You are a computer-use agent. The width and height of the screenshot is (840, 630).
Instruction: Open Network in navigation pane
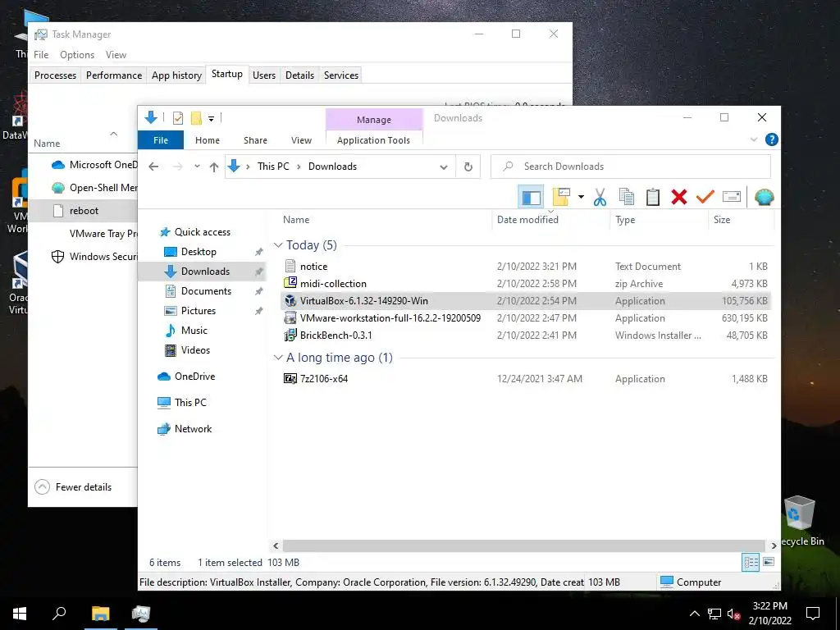(x=193, y=429)
